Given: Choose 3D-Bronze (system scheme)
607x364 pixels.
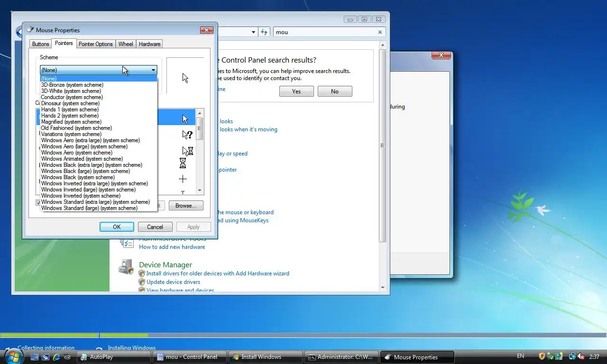Looking at the screenshot, I should [98, 85].
